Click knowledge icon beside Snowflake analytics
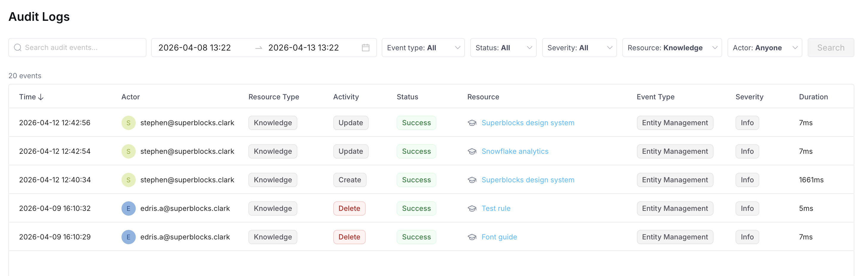This screenshot has height=276, width=868. pyautogui.click(x=472, y=151)
